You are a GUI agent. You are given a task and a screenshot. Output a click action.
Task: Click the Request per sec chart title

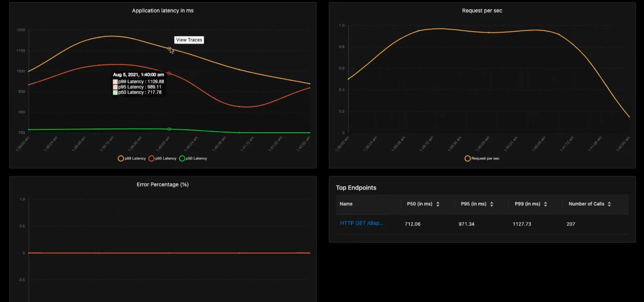[x=482, y=11]
